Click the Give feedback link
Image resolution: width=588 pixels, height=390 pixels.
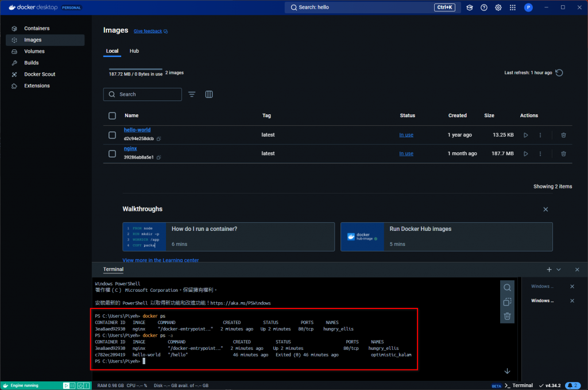point(150,31)
